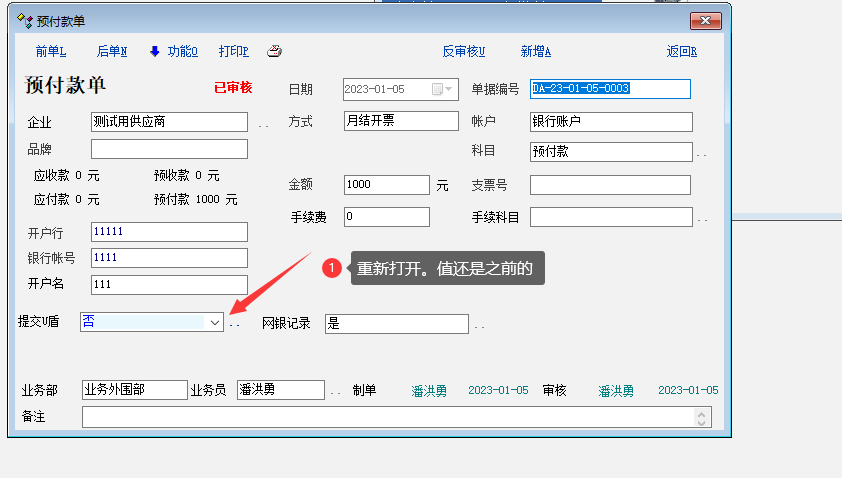Click the blue down arrow beside 功能
The width and height of the screenshot is (842, 478).
coord(155,52)
